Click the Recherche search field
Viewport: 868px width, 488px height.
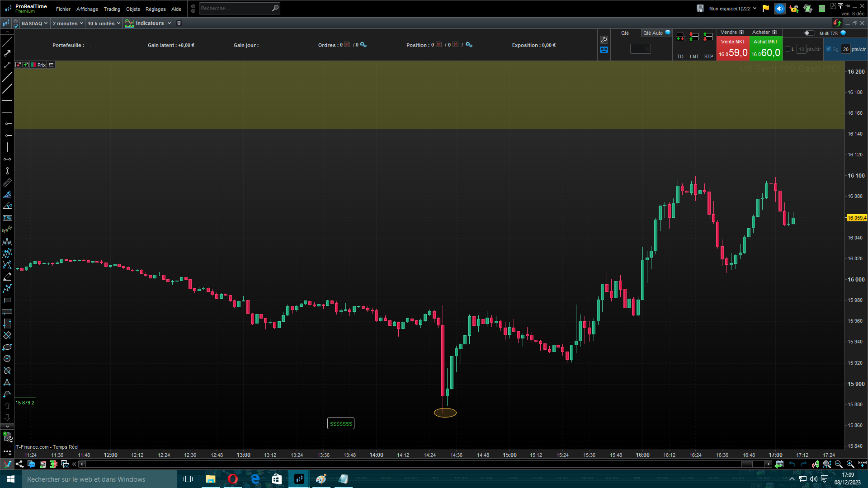click(240, 8)
